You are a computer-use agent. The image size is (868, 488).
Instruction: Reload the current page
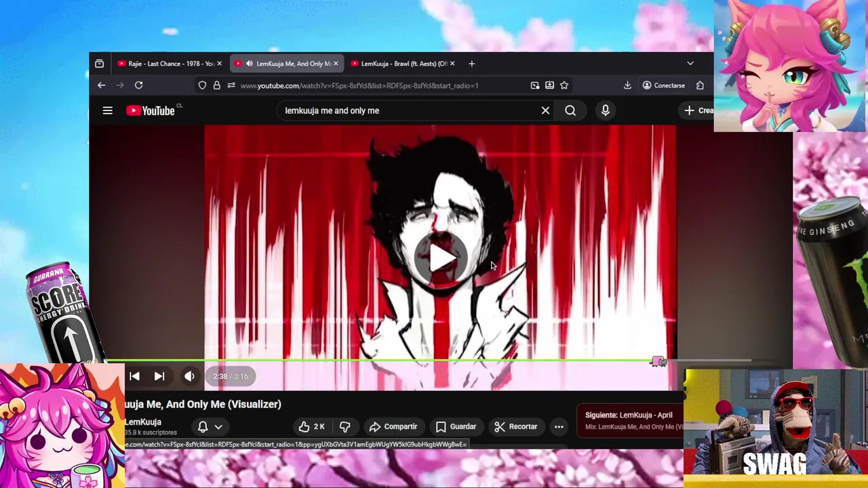[x=139, y=85]
